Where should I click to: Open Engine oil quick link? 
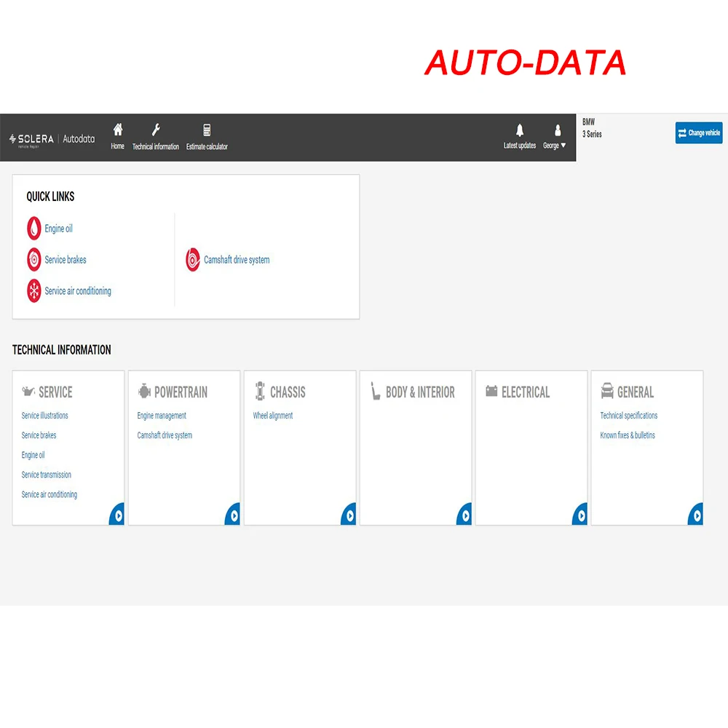58,229
